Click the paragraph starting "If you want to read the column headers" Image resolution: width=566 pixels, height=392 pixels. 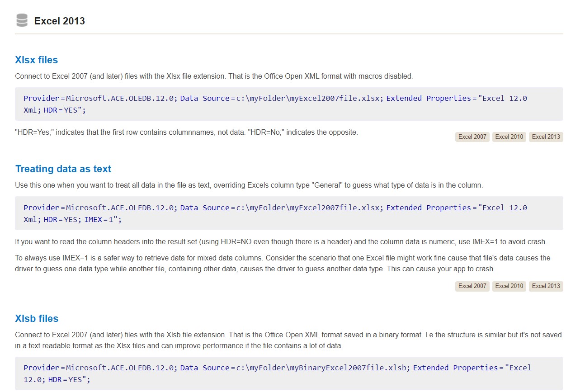click(281, 242)
